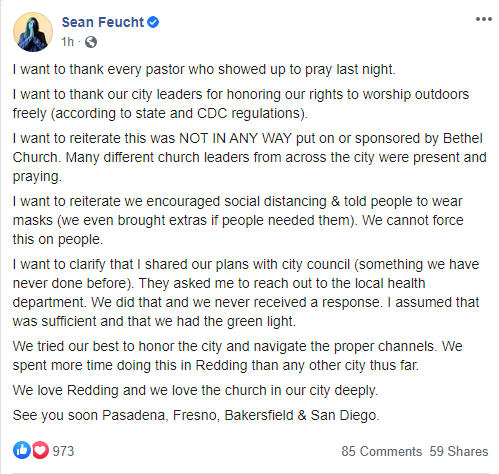Viewport: 499px width, 474px height.
Task: Click the red heart Love reaction icon
Action: (40, 450)
